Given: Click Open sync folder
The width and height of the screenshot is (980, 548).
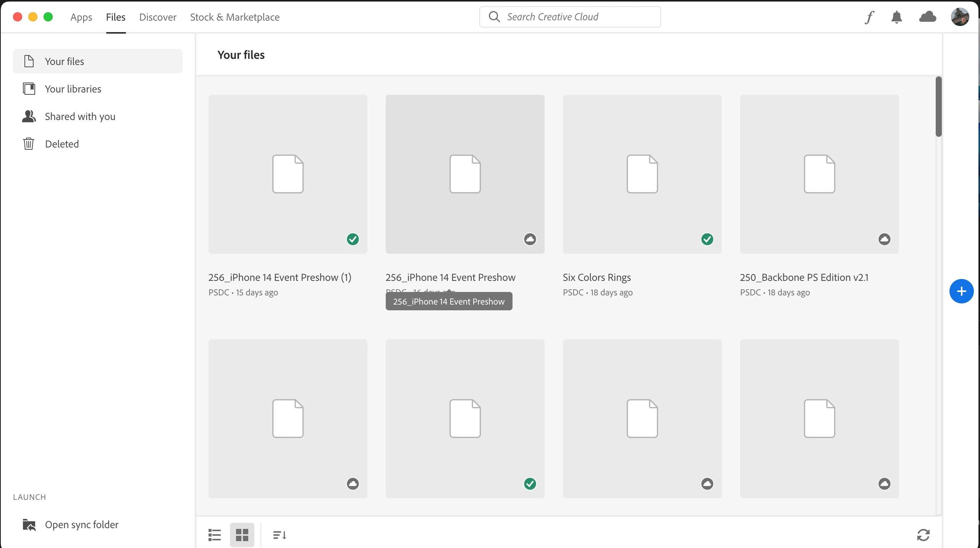Looking at the screenshot, I should (81, 525).
